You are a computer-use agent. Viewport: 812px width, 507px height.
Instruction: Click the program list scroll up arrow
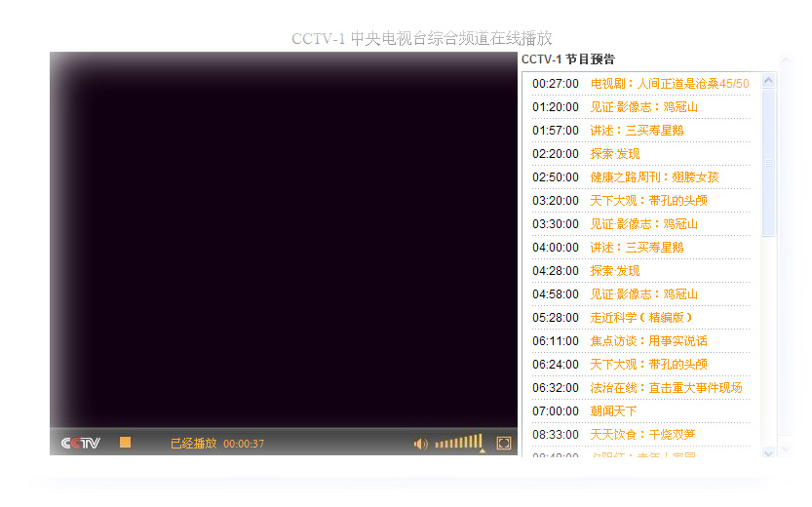pos(768,80)
